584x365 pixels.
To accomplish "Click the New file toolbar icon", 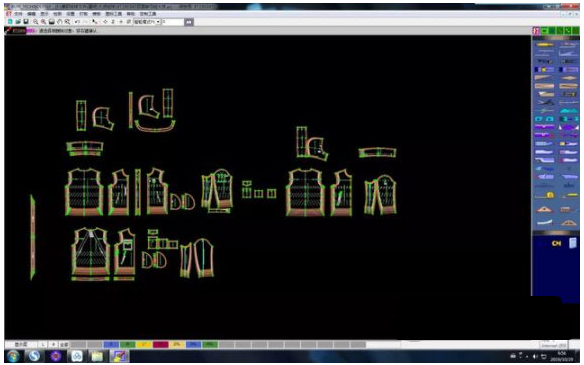I will pyautogui.click(x=10, y=22).
